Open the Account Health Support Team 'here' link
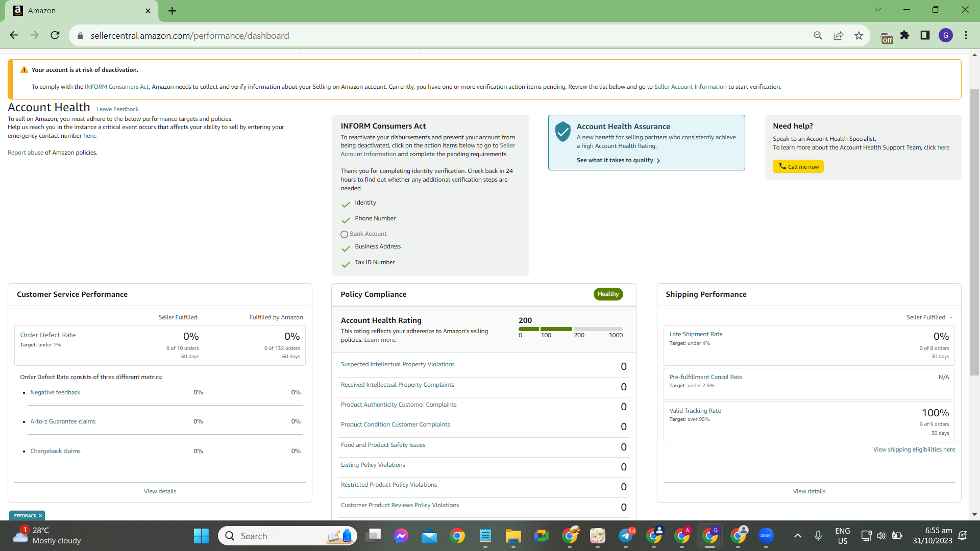This screenshot has height=551, width=980. click(943, 147)
